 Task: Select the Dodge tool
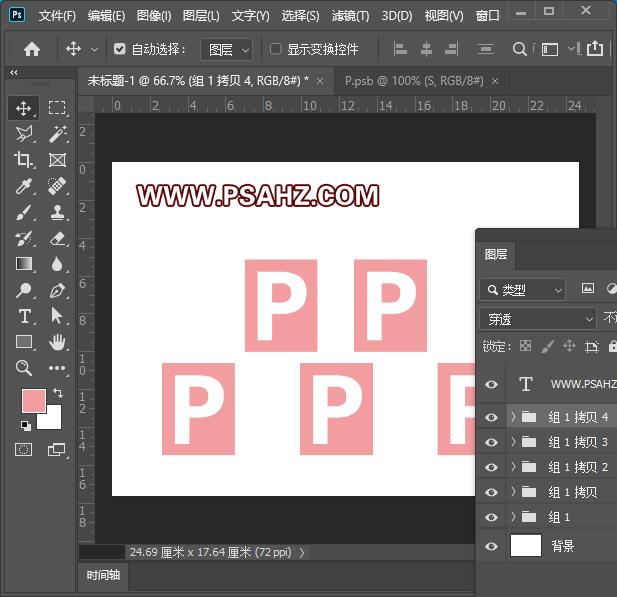(x=24, y=290)
